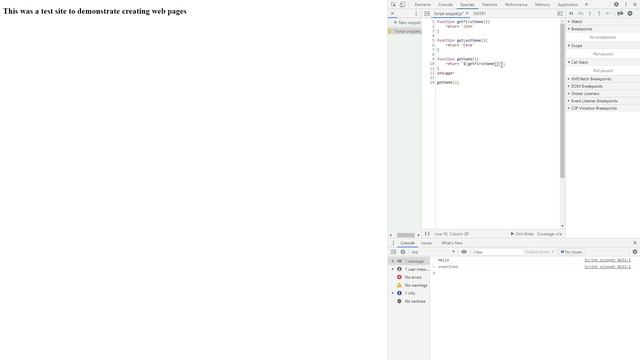Open What's New tab in drawer
This screenshot has width=640, height=360.
(452, 243)
